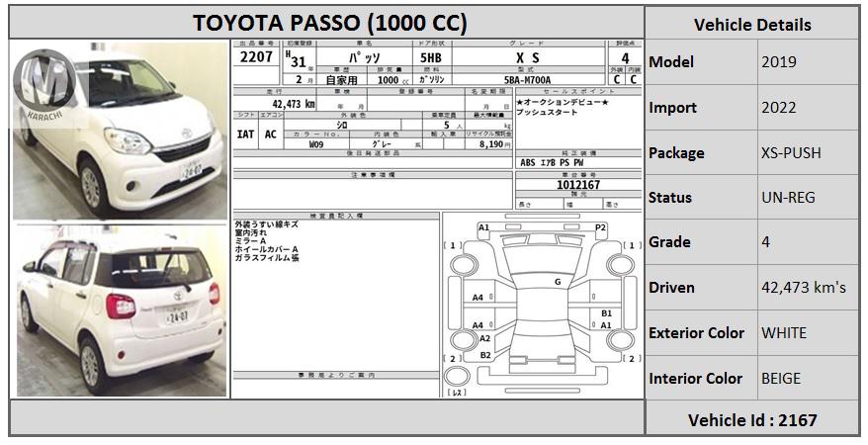This screenshot has width=868, height=445.
Task: Click the interior color value "BEIGE"
Action: [781, 378]
